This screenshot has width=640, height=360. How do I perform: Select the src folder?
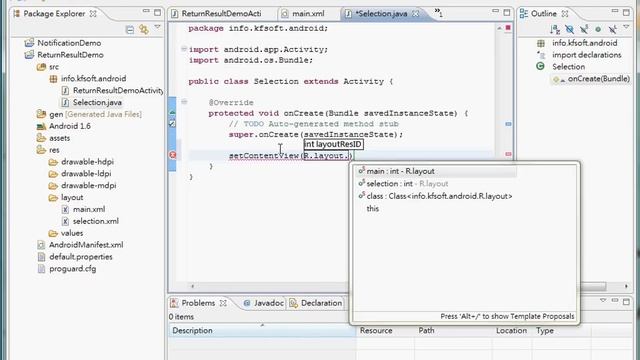(54, 67)
